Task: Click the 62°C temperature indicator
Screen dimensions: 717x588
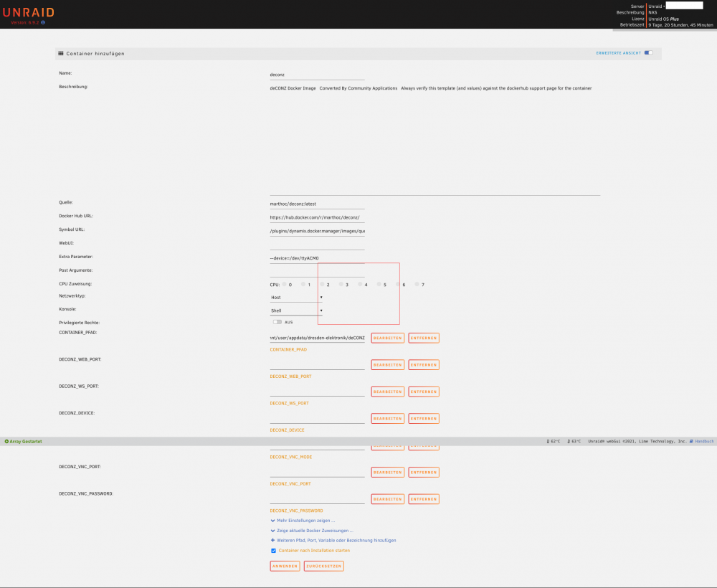Action: [x=554, y=441]
